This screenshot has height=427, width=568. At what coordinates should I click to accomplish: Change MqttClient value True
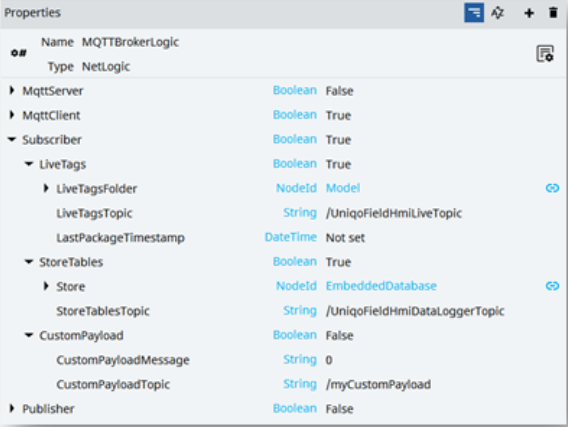click(338, 116)
